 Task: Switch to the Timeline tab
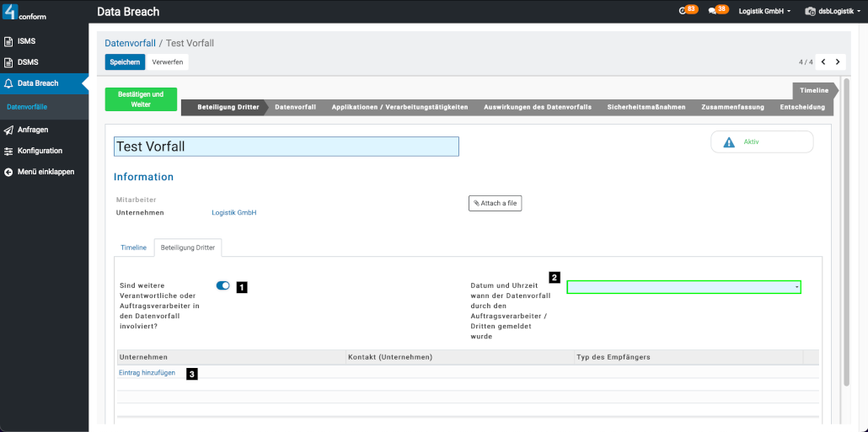click(x=134, y=248)
